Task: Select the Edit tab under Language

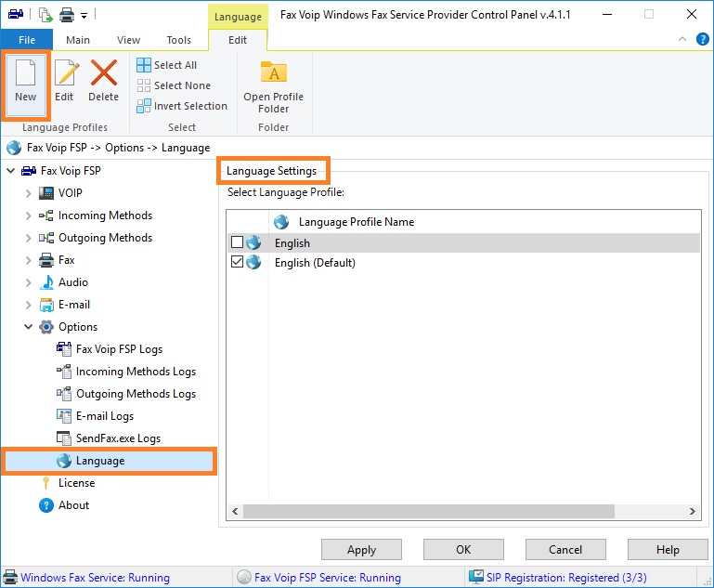Action: click(x=238, y=40)
